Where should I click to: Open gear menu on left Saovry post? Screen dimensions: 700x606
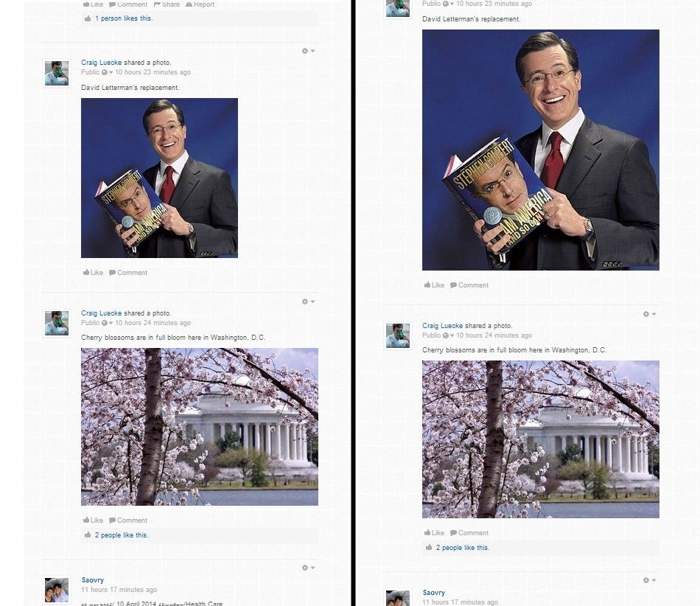click(x=308, y=568)
